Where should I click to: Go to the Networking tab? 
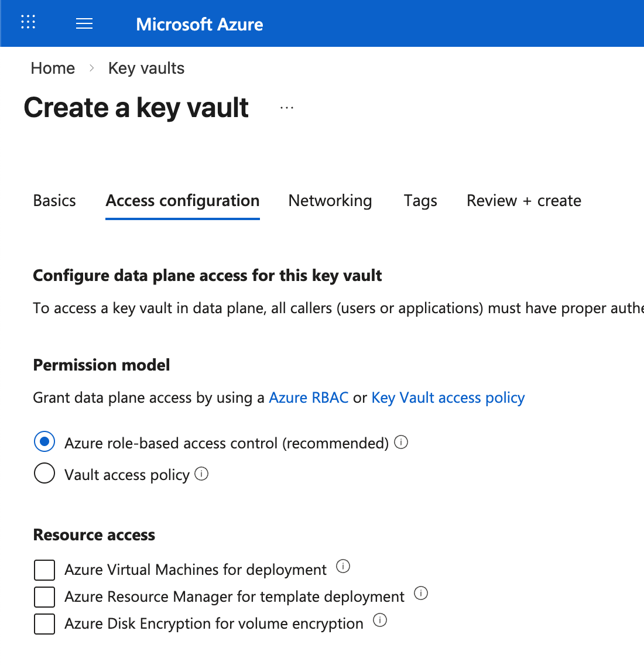tap(330, 201)
